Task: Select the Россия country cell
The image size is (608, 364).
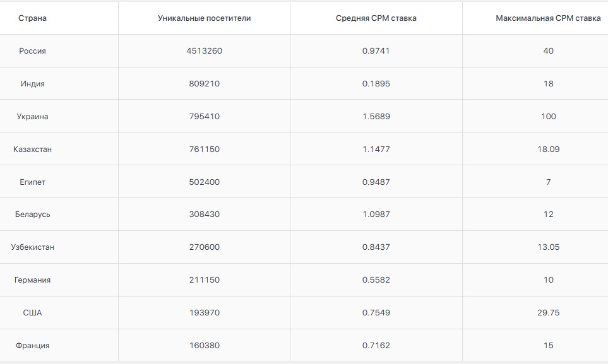Action: pyautogui.click(x=32, y=51)
